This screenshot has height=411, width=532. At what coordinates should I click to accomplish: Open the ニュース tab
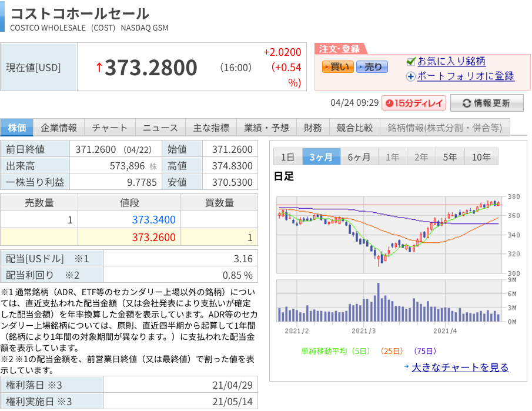coord(160,127)
